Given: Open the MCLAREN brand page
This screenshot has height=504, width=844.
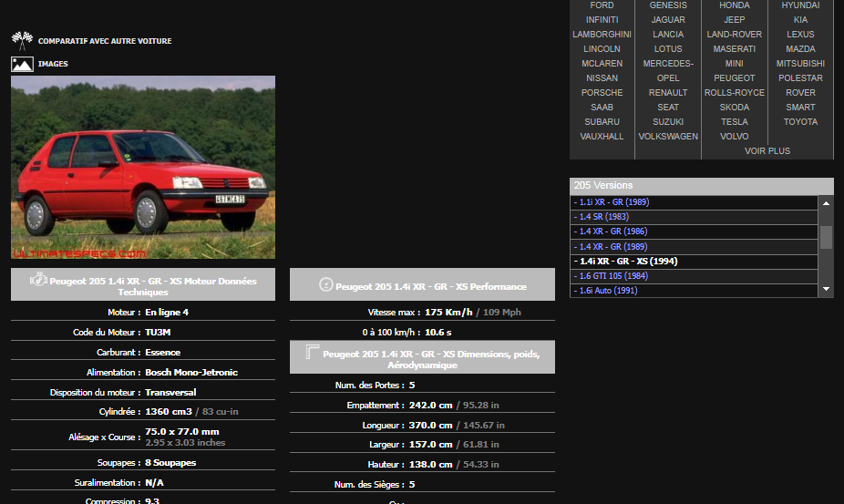Looking at the screenshot, I should pos(602,64).
